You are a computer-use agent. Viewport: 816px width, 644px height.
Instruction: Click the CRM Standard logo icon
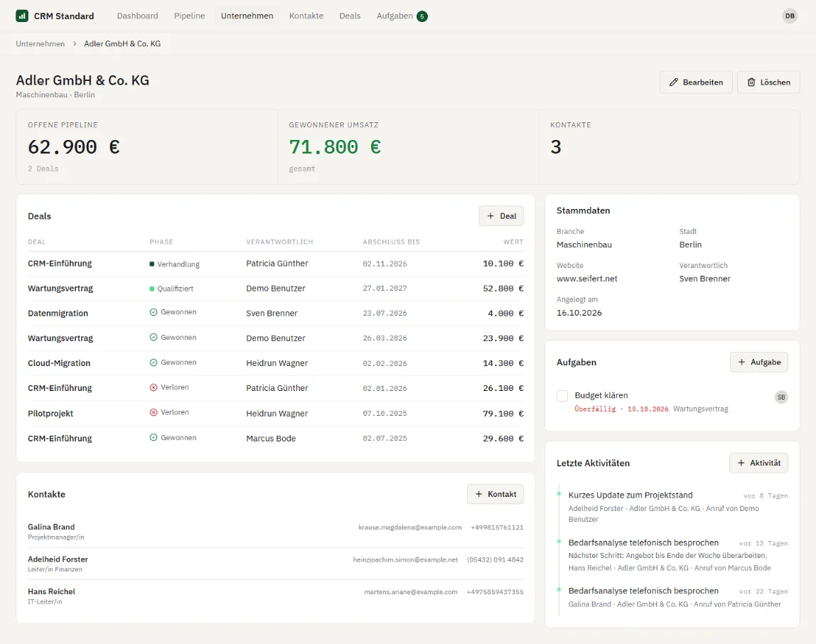(22, 16)
